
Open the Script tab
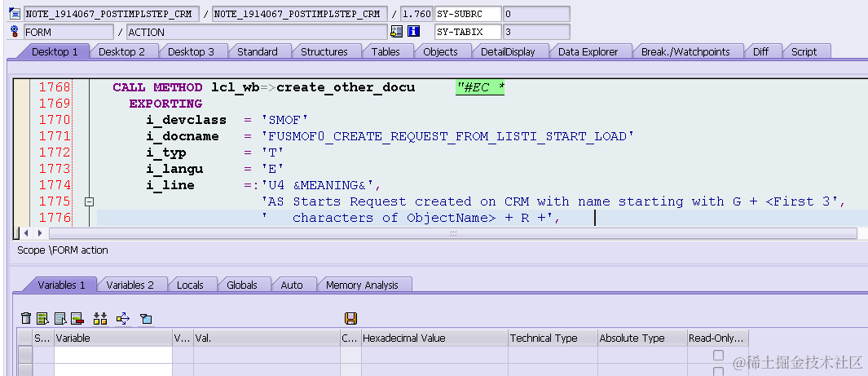pyautogui.click(x=804, y=51)
